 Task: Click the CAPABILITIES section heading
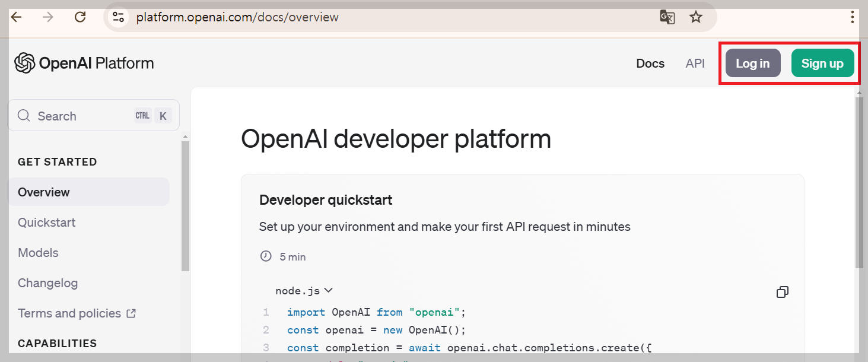58,343
